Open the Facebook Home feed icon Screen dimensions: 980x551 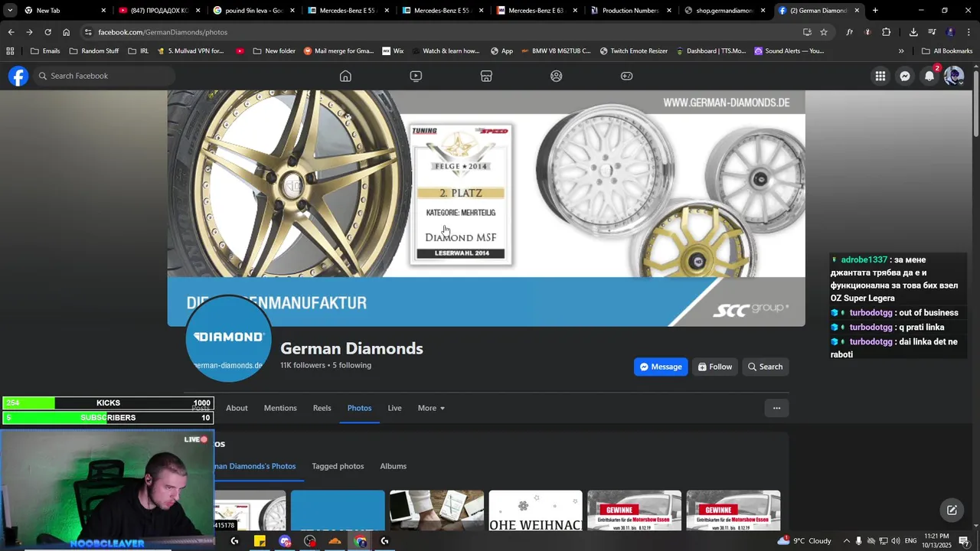point(345,76)
